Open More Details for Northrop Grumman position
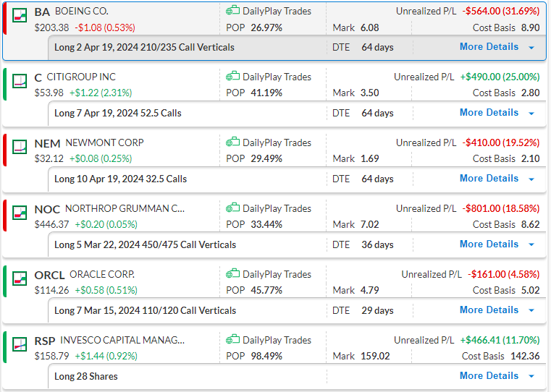The height and width of the screenshot is (392, 551). click(x=489, y=244)
